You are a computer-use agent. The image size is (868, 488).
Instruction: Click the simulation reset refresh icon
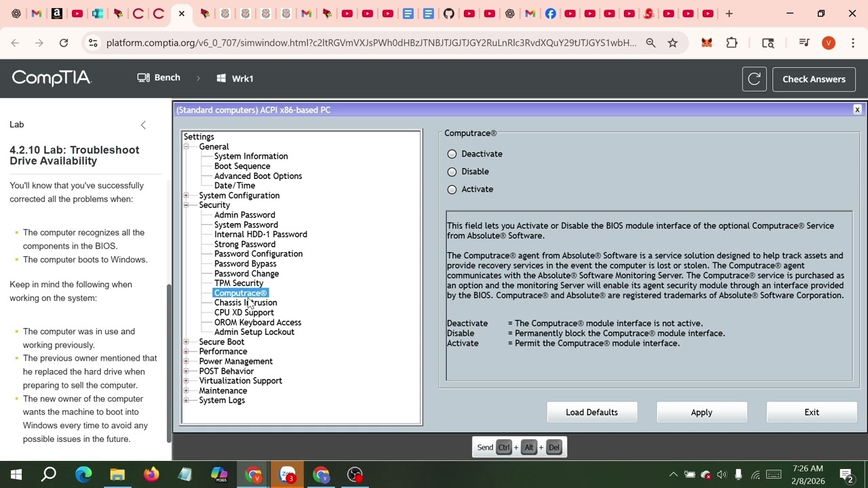(x=754, y=79)
